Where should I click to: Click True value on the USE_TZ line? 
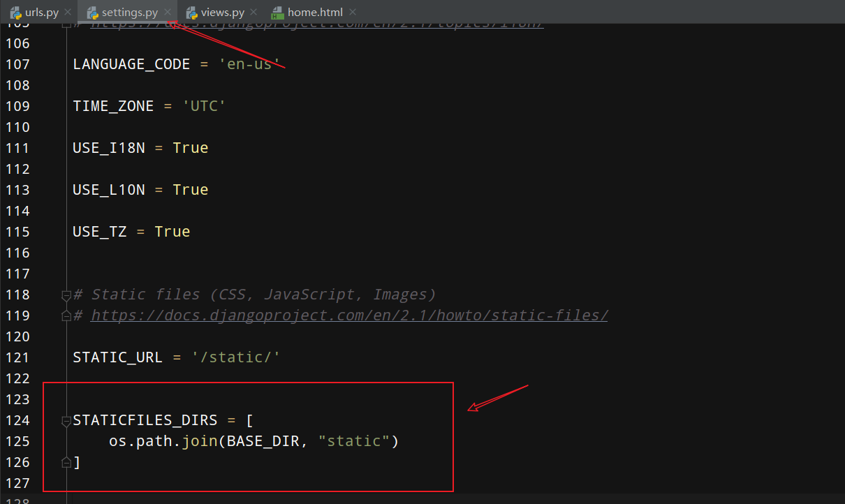point(172,232)
